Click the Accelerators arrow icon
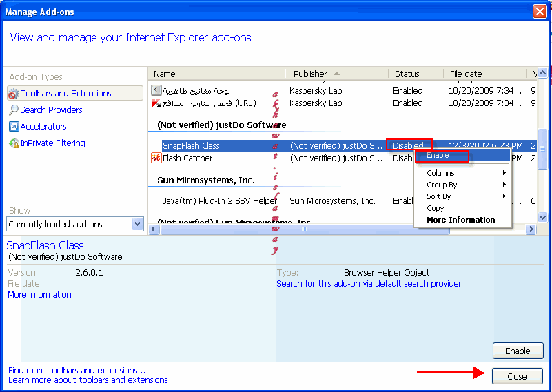The height and width of the screenshot is (392, 552). coord(14,126)
